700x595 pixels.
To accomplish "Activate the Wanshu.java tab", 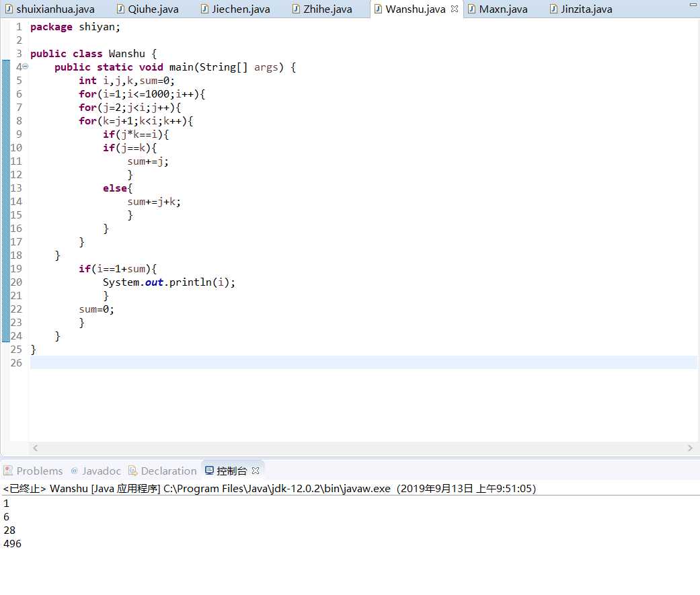I will point(415,9).
